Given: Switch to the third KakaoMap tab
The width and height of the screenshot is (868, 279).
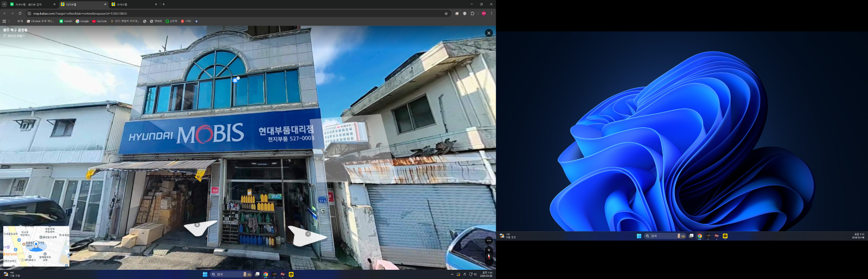Looking at the screenshot, I should tap(134, 4).
